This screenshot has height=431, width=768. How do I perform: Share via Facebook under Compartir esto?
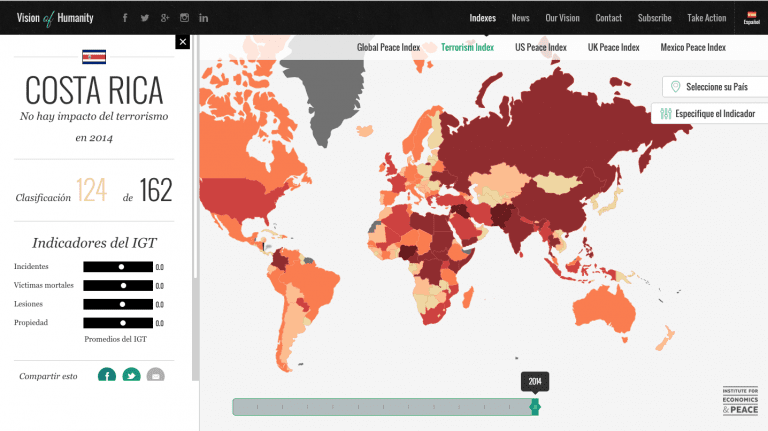(x=107, y=376)
